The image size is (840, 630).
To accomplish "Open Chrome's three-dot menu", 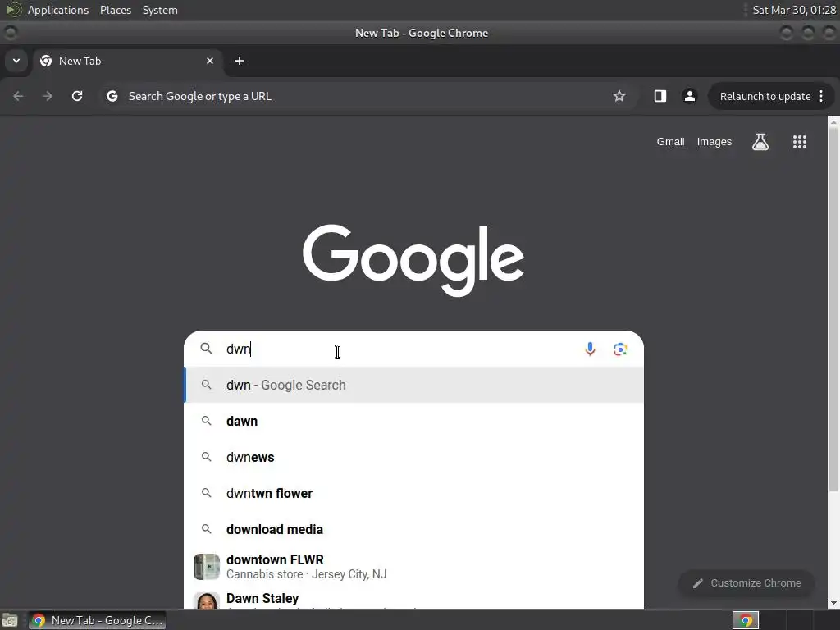I will click(821, 96).
